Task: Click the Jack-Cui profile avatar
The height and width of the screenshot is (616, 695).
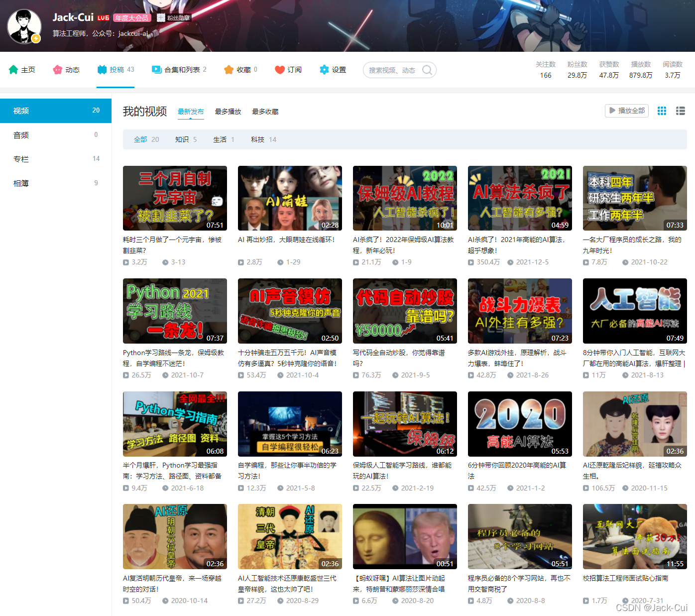Action: click(x=24, y=26)
